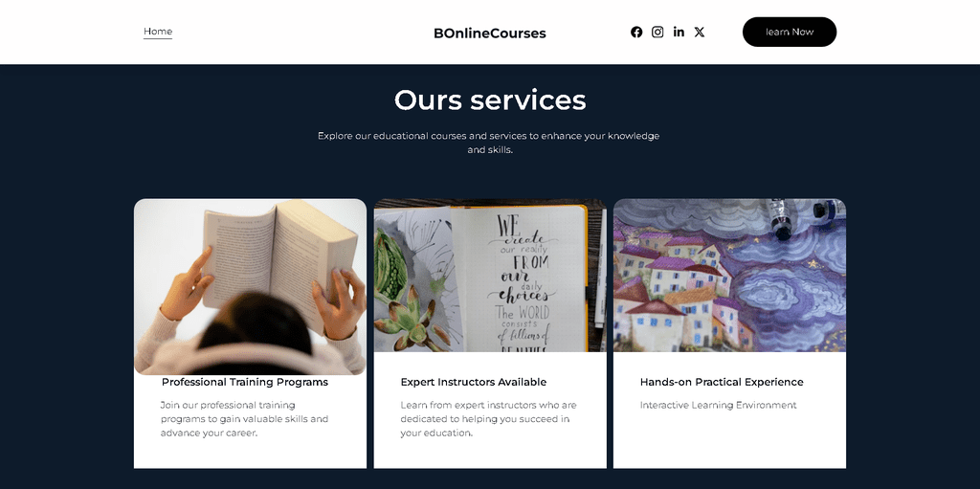The width and height of the screenshot is (980, 489).
Task: Click the learn Now button
Action: tap(790, 32)
